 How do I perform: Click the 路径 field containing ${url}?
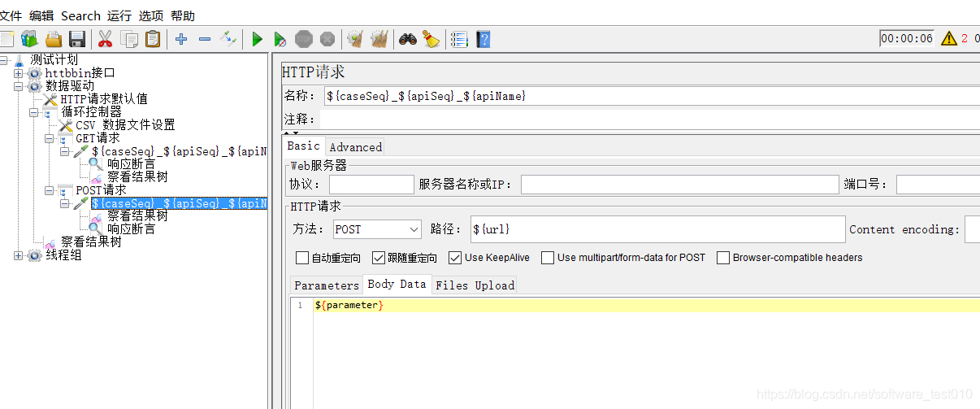click(x=657, y=229)
